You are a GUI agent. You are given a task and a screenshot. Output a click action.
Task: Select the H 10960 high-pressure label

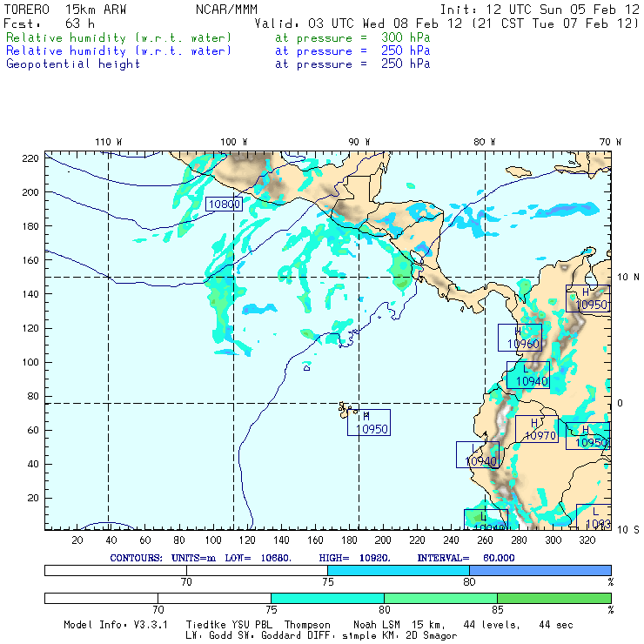click(520, 338)
